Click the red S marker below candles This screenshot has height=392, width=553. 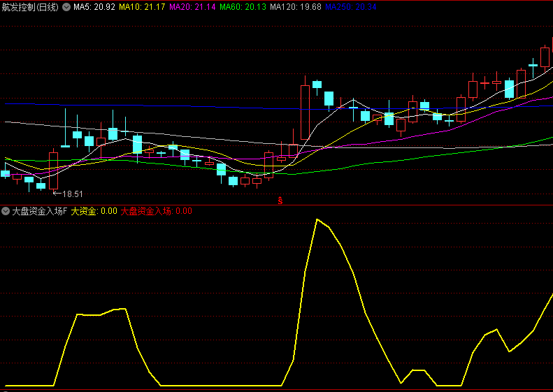[280, 201]
